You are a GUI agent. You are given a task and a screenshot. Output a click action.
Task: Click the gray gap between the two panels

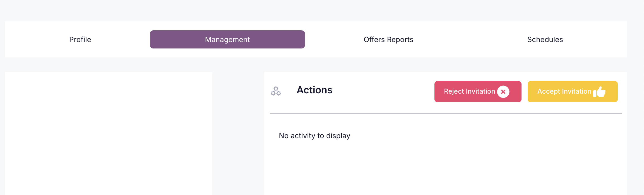point(238,134)
